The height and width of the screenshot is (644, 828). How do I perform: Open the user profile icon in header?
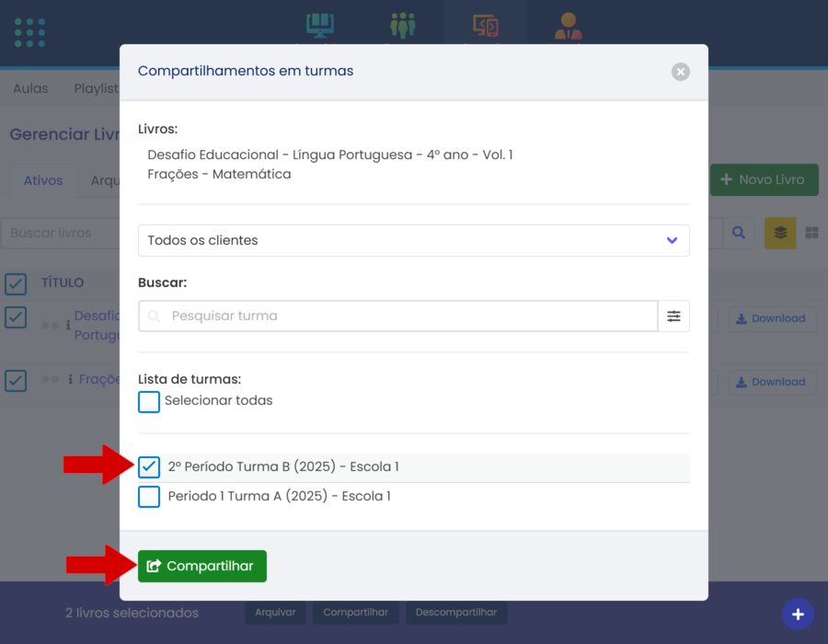(568, 25)
